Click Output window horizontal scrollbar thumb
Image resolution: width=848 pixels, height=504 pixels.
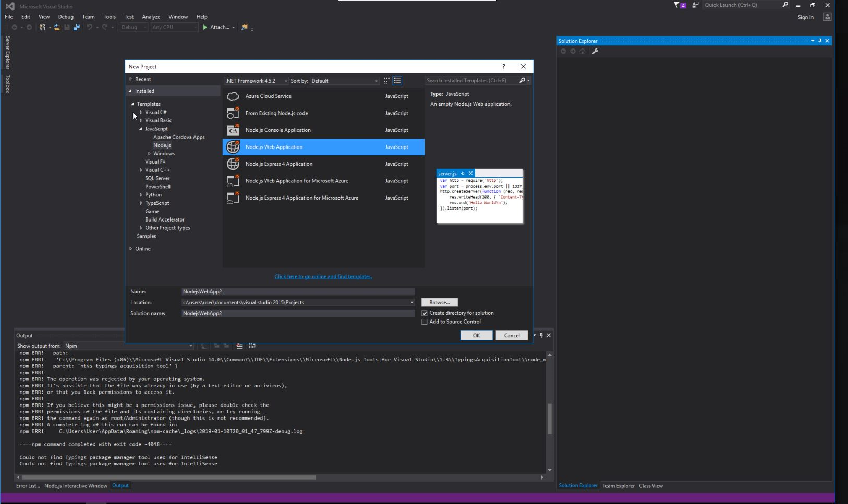click(168, 477)
